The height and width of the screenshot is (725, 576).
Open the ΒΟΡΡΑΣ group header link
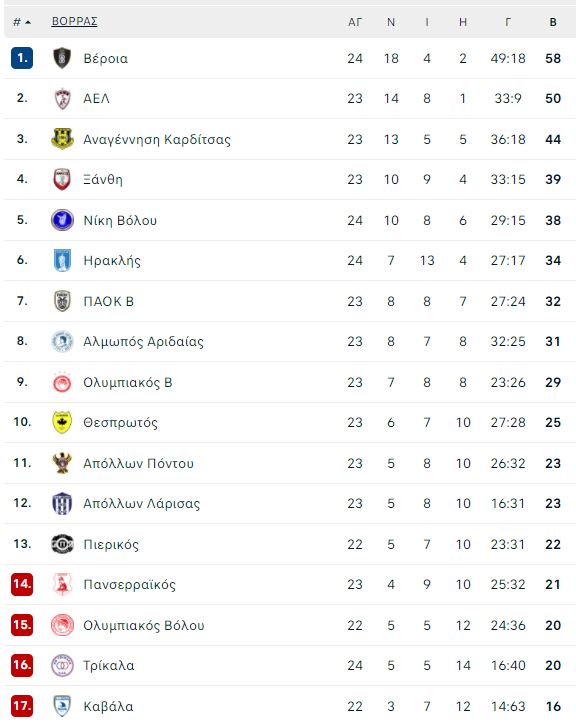(74, 21)
